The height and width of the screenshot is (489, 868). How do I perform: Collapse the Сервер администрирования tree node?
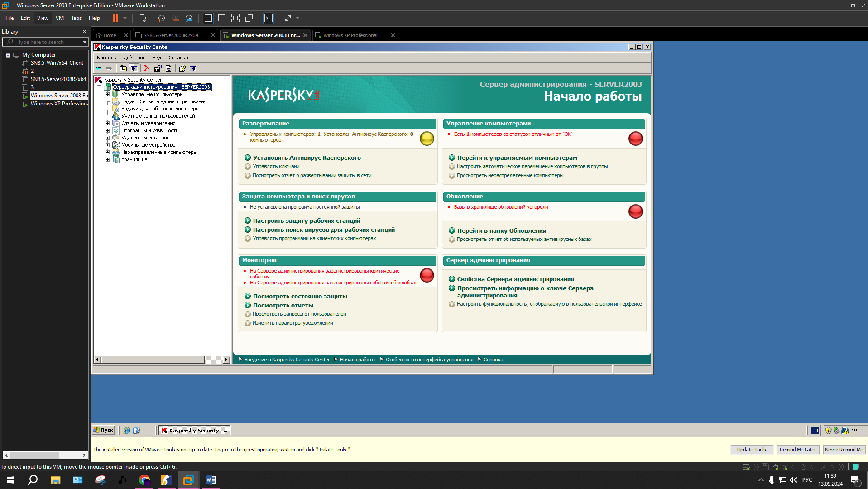click(x=99, y=87)
